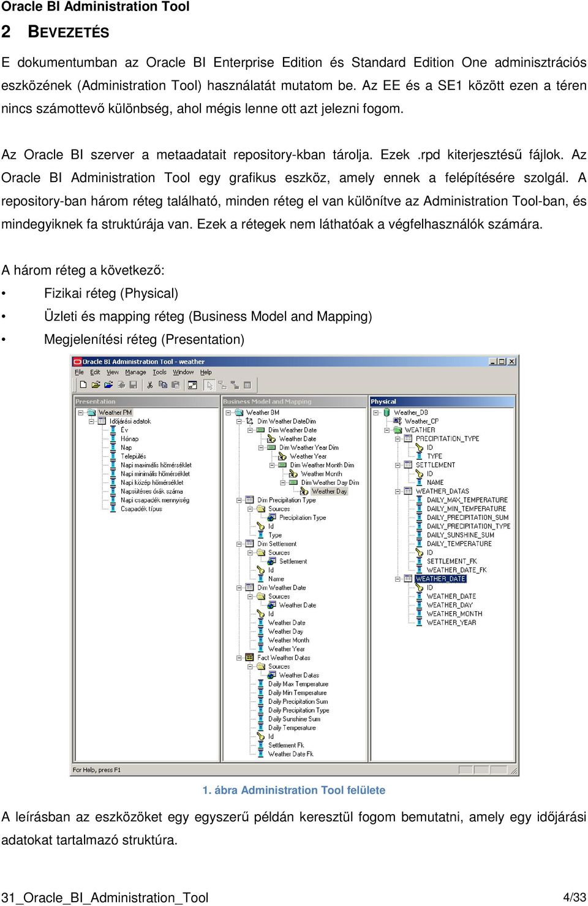The height and width of the screenshot is (906, 588).
Task: Open the File menu
Action: coord(79,372)
